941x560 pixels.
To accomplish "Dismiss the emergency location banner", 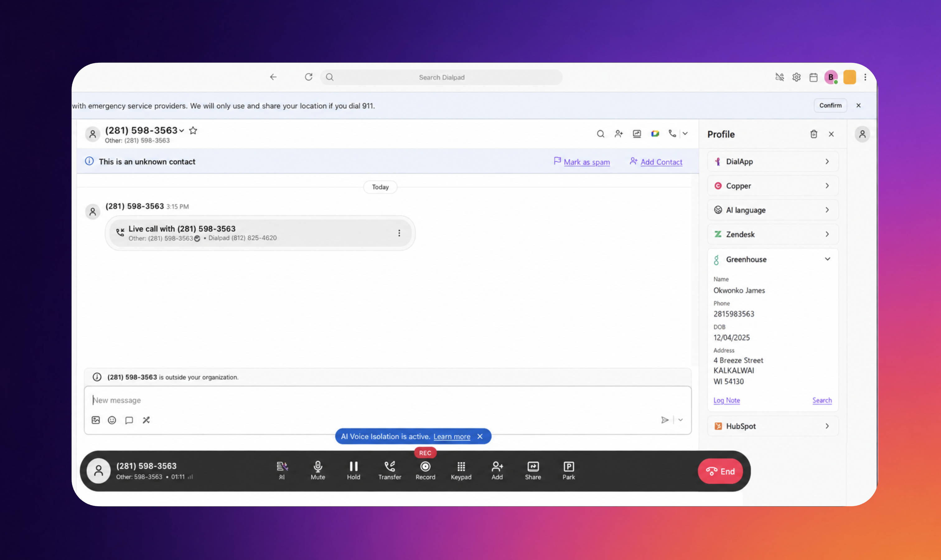I will [x=858, y=105].
